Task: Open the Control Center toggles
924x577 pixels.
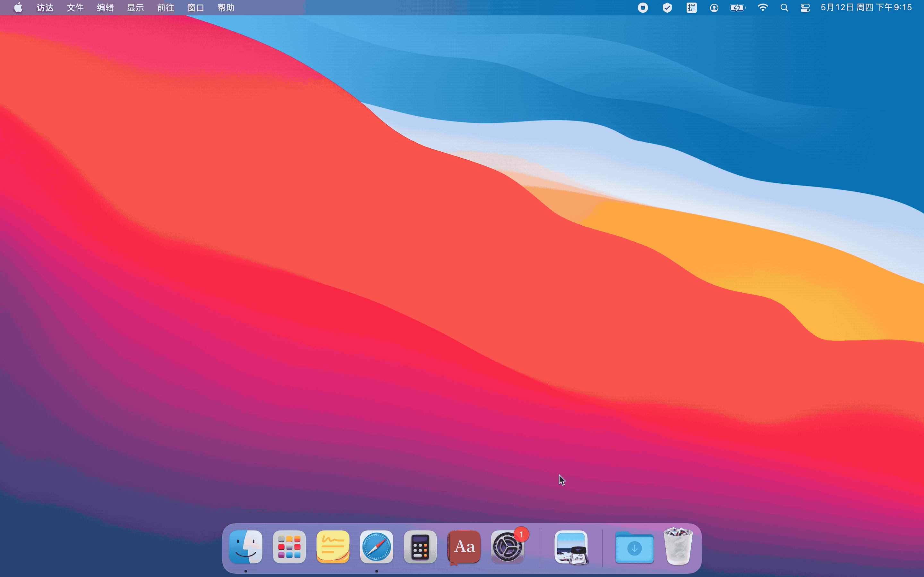Action: pos(805,8)
